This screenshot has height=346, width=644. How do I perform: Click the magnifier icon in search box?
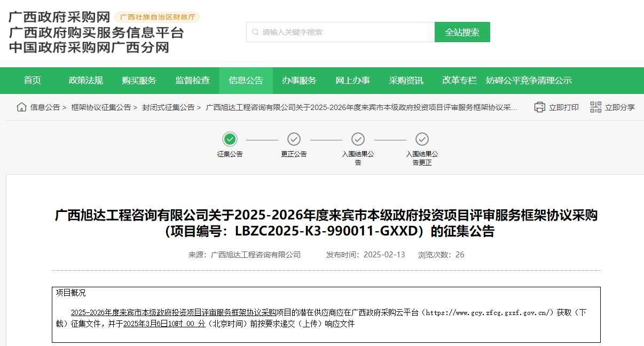[255, 32]
